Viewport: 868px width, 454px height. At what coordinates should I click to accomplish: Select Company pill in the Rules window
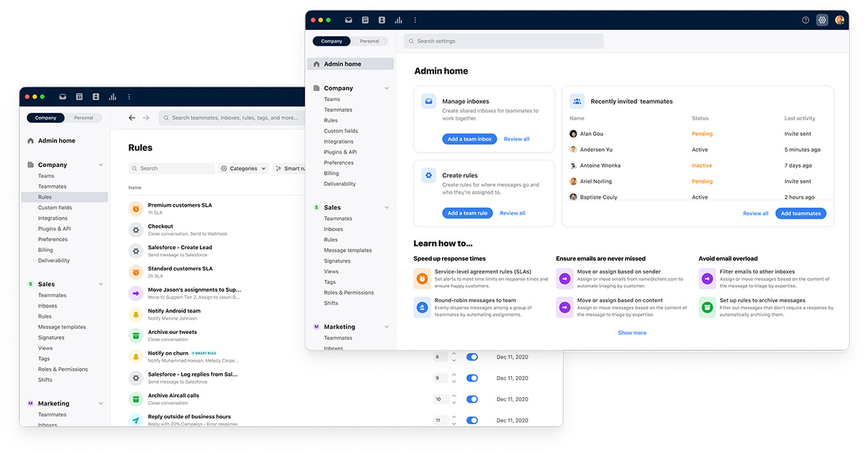46,118
